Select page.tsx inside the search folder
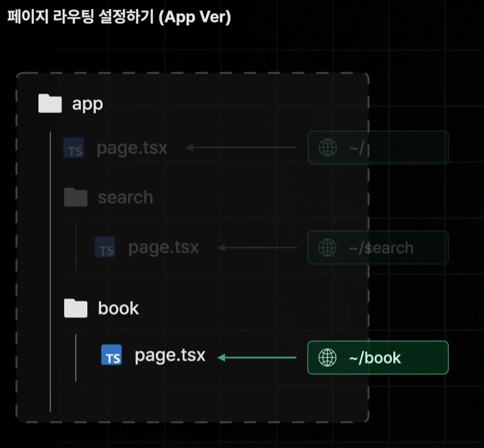 coord(164,248)
